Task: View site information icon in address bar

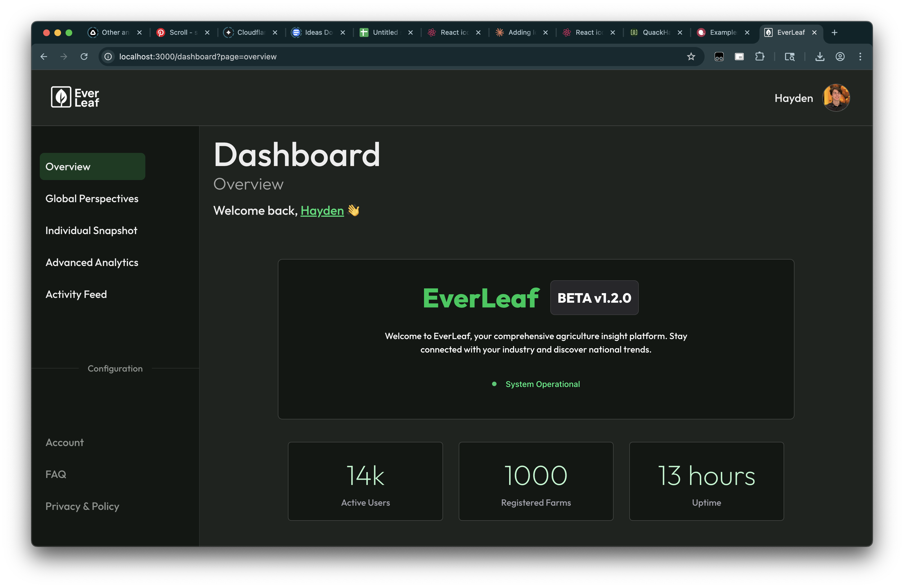Action: point(108,57)
